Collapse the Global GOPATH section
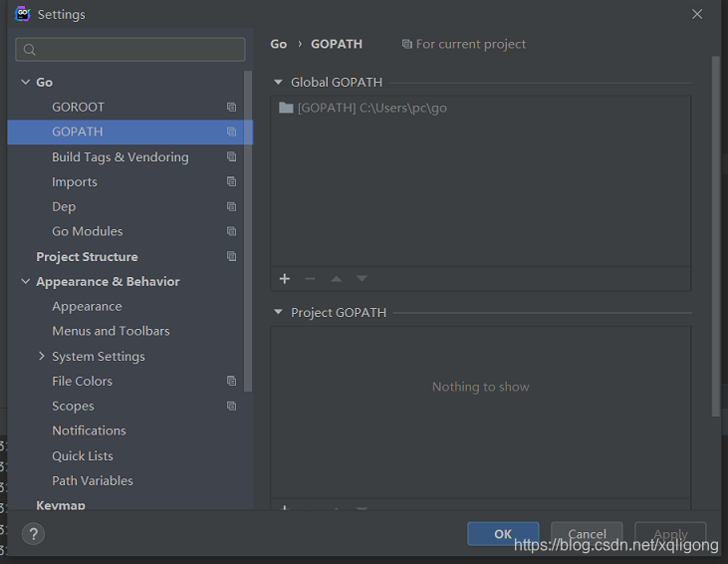The image size is (728, 564). 278,83
